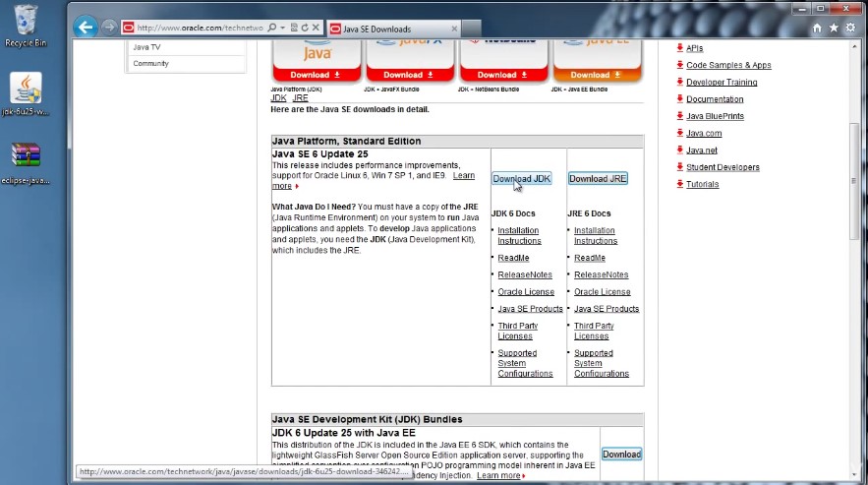Open Java BluePrints link
Image resolution: width=868 pixels, height=485 pixels.
click(716, 116)
